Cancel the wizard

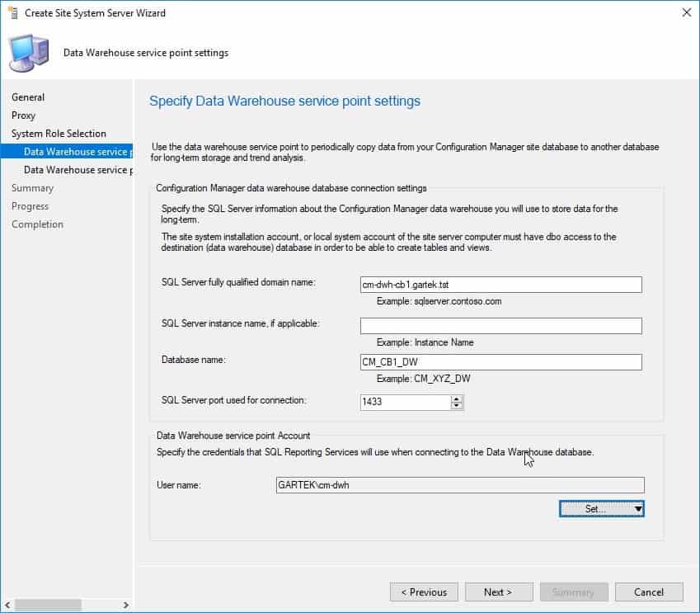[649, 592]
